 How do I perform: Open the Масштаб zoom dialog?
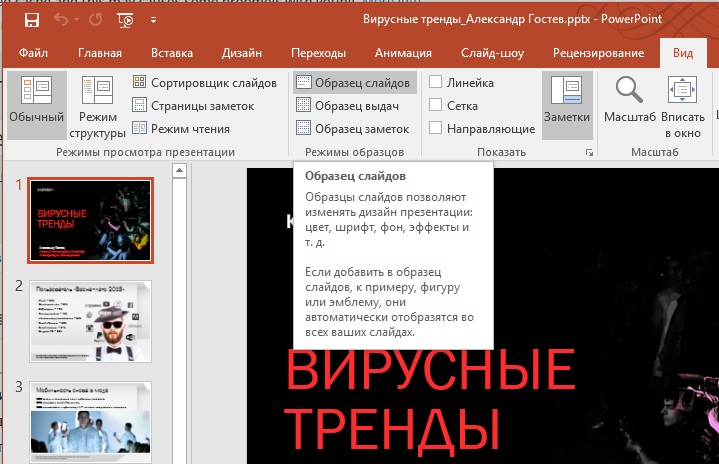tap(629, 105)
